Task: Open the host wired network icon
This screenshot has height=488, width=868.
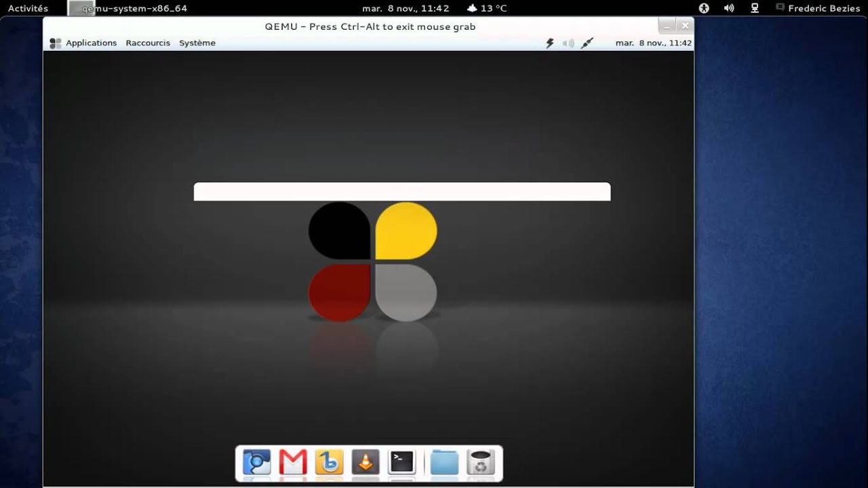Action: [x=754, y=8]
